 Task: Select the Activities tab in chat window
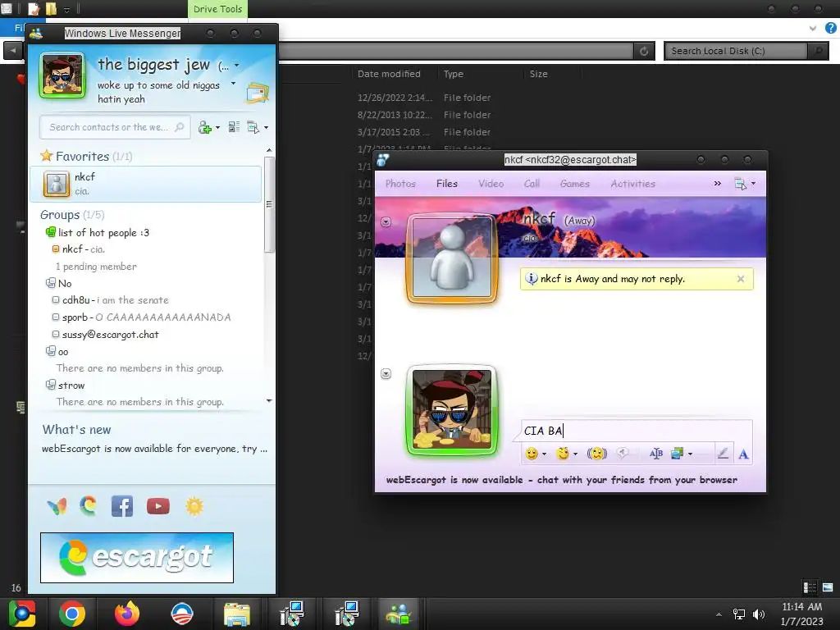[632, 184]
